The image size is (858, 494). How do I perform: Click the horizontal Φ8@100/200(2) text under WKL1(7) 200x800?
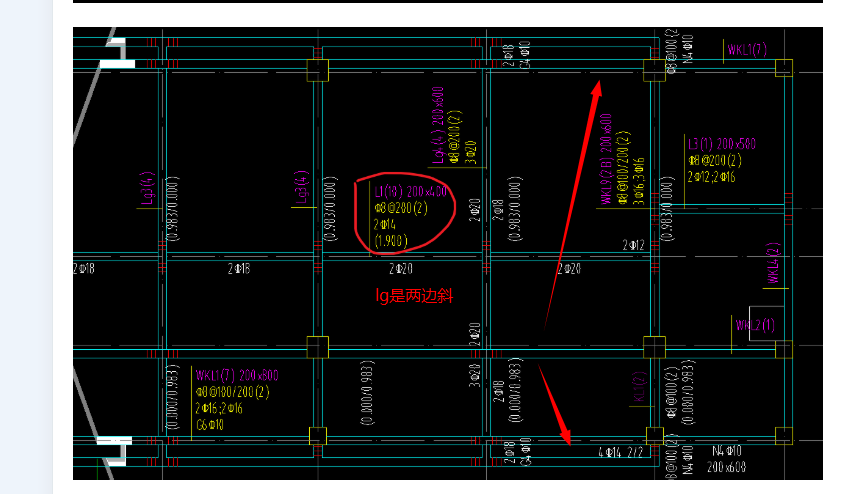click(x=233, y=392)
